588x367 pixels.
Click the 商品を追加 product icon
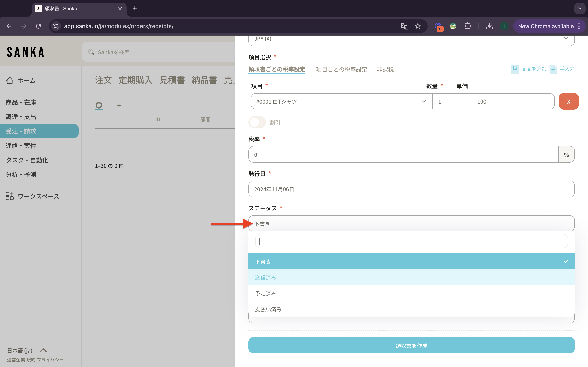(x=515, y=69)
